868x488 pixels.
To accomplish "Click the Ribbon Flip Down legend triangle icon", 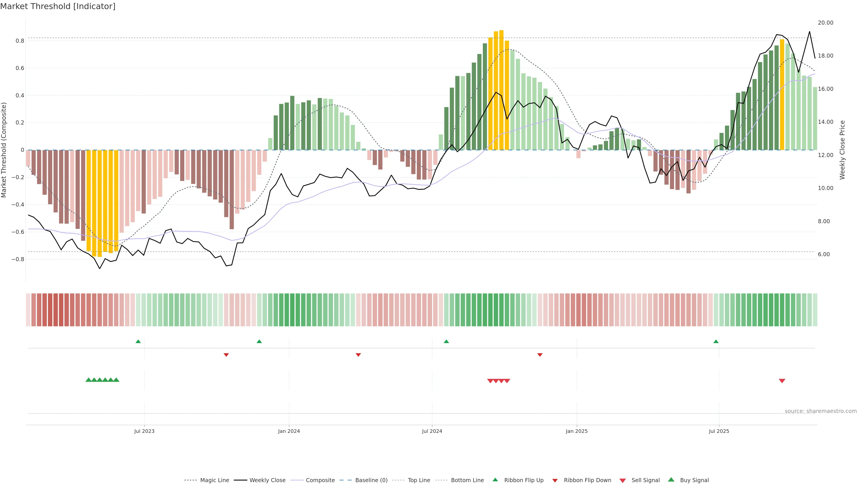I will [x=555, y=481].
